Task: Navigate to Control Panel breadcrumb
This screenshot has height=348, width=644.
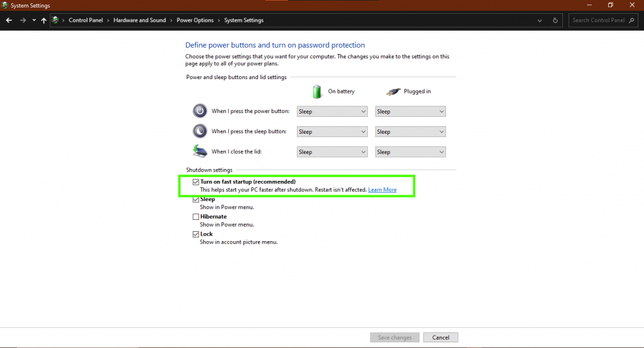Action: tap(86, 20)
